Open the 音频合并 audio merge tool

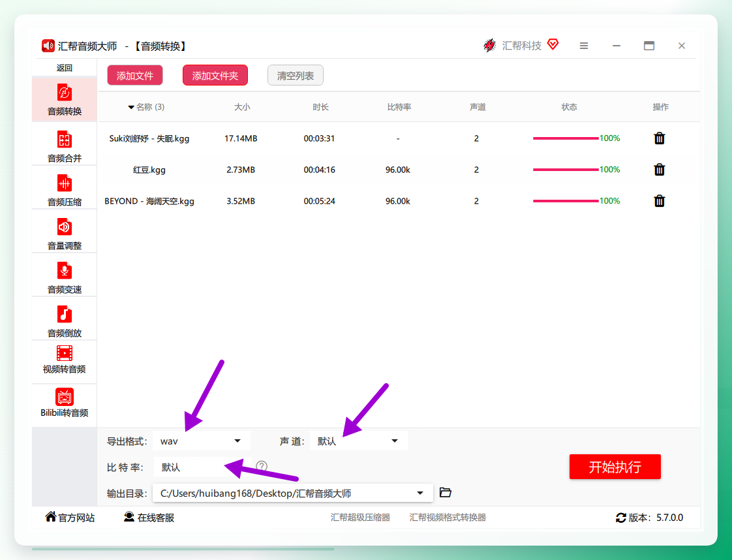pos(65,146)
